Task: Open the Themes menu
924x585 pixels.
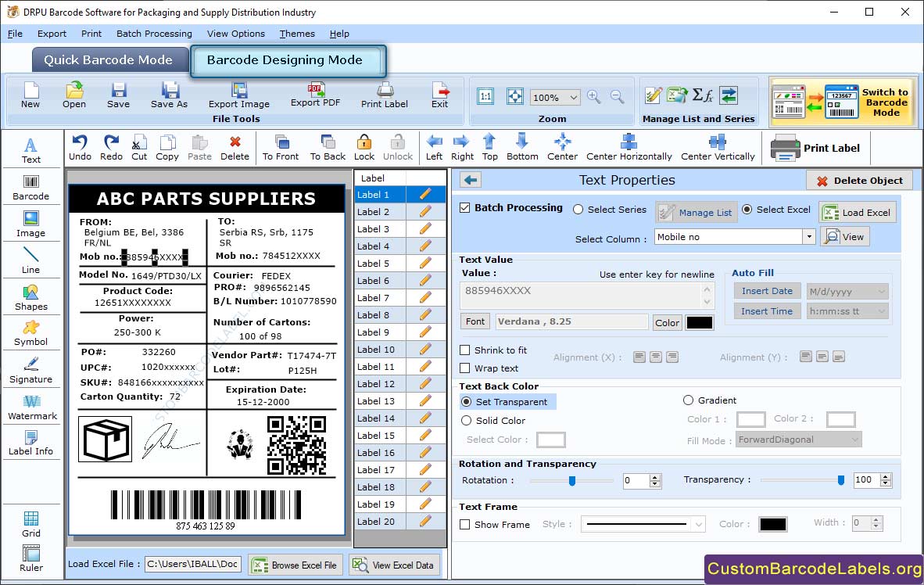Action: point(297,34)
